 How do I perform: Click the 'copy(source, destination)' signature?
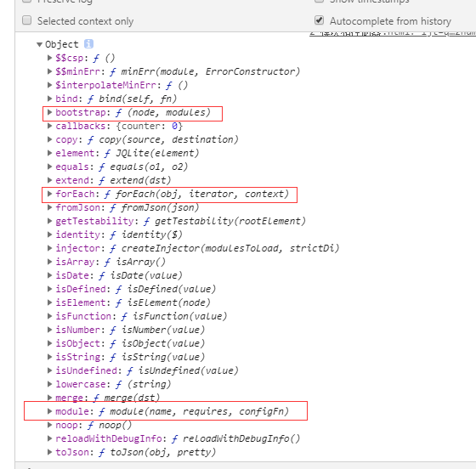click(168, 139)
